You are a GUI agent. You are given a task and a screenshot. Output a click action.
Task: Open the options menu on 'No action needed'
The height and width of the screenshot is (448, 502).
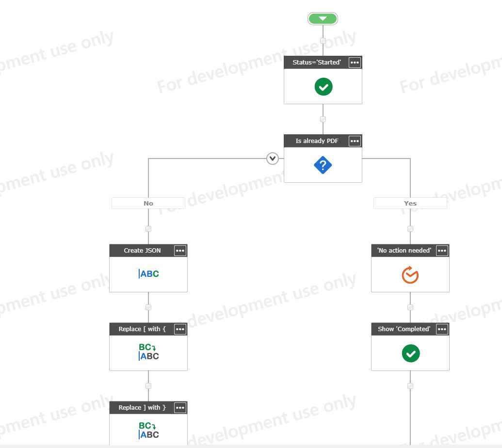click(x=442, y=250)
